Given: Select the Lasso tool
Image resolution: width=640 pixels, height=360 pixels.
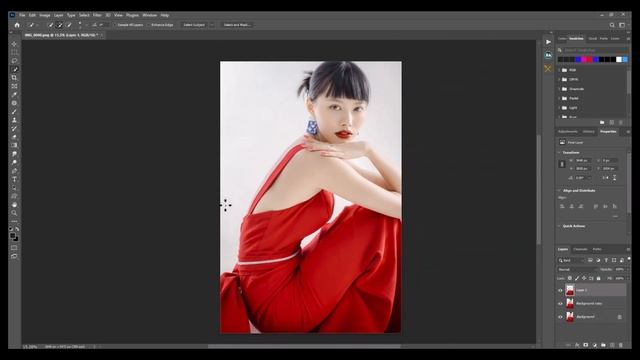Looking at the screenshot, I should pos(14,61).
